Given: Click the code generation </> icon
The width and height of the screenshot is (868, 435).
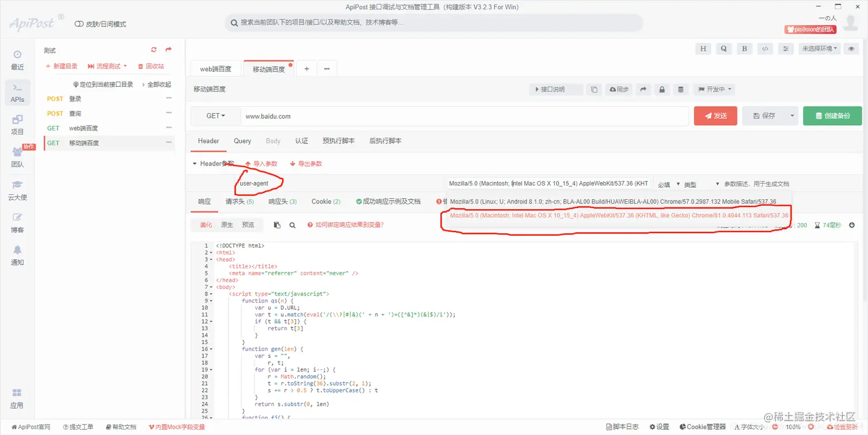Looking at the screenshot, I should (x=765, y=49).
